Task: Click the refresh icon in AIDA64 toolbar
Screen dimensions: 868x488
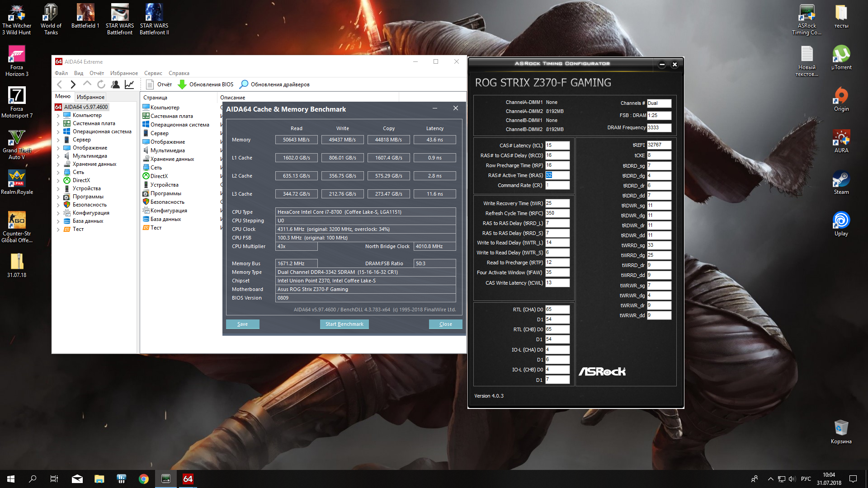Action: [x=101, y=84]
